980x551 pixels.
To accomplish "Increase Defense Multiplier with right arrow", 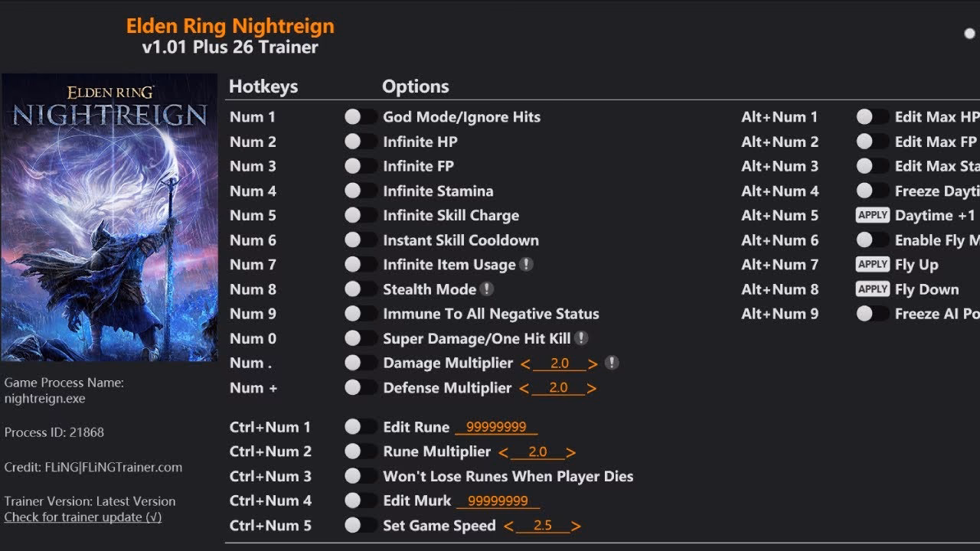I will click(591, 389).
